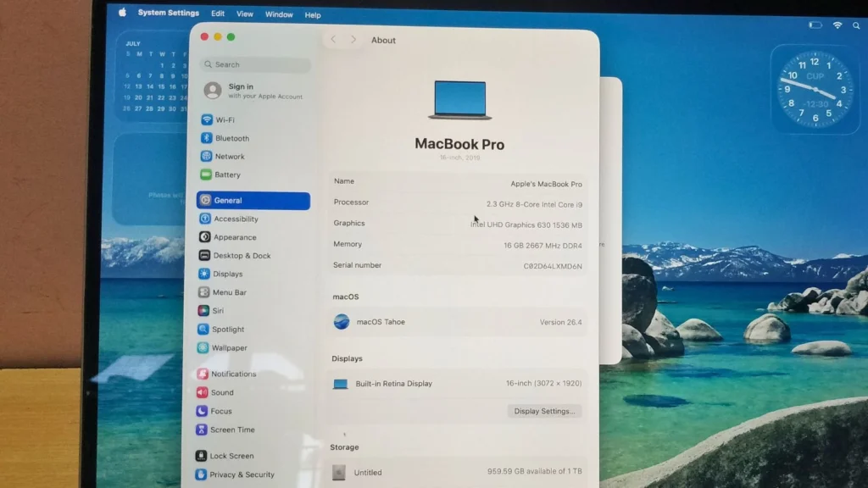This screenshot has height=488, width=868.
Task: Click the Built-in Retina Display icon
Action: pos(341,384)
